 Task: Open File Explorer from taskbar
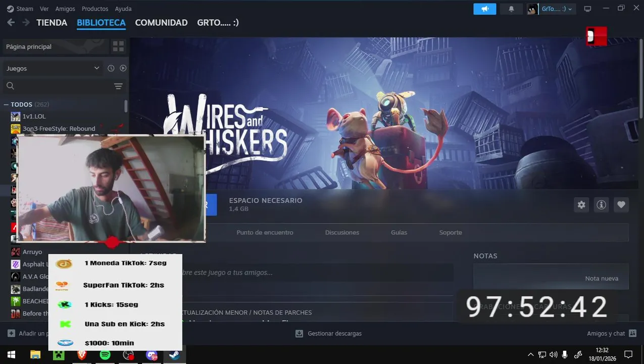(x=35, y=355)
